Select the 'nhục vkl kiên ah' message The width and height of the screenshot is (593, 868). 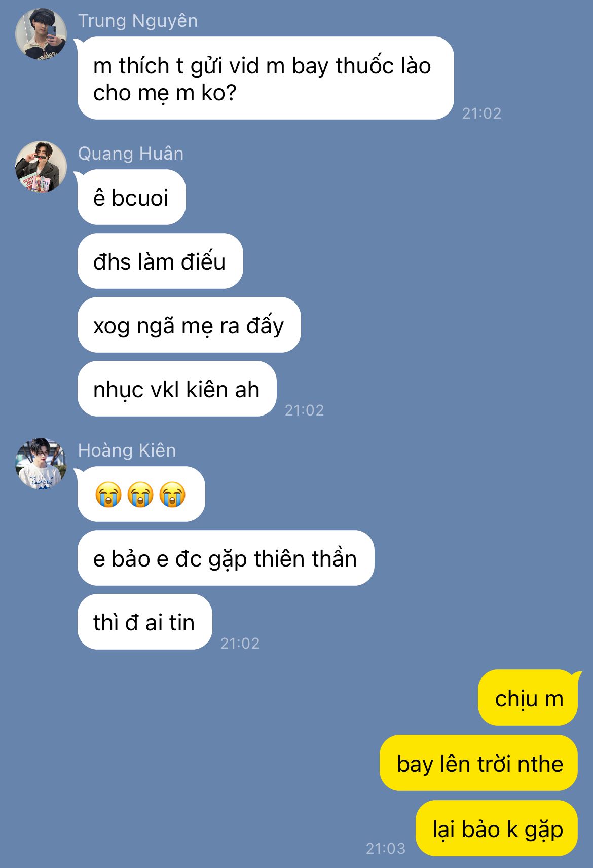(177, 389)
